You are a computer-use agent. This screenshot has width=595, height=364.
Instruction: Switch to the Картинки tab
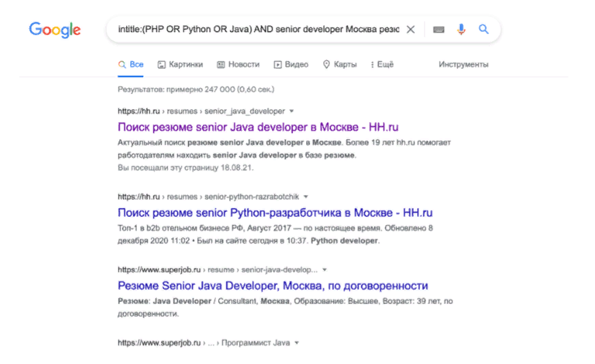181,65
